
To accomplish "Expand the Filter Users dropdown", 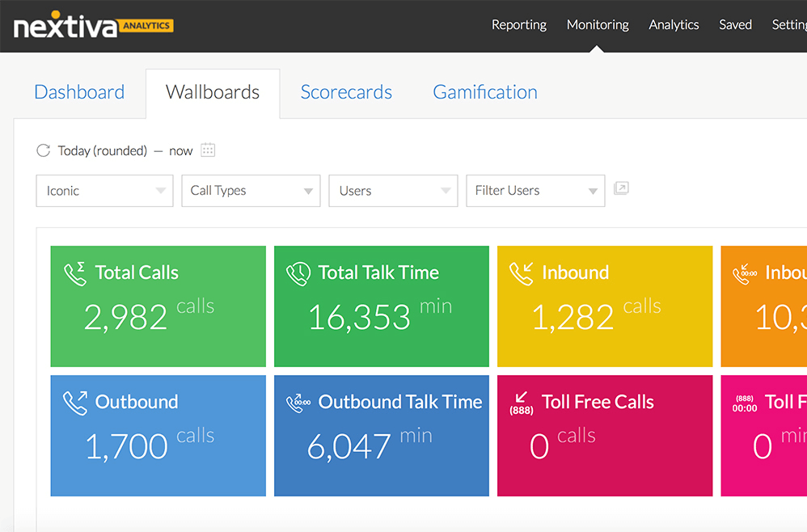I will [x=535, y=190].
